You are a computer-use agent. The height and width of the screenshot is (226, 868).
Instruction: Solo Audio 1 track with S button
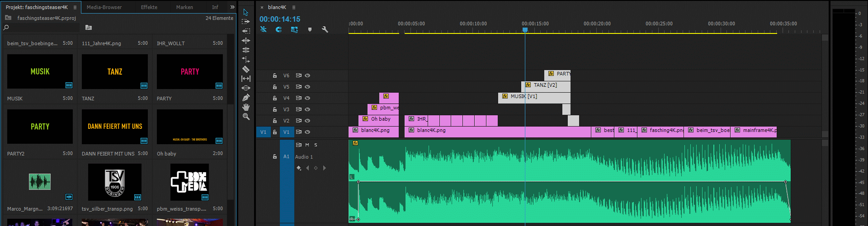pyautogui.click(x=316, y=145)
